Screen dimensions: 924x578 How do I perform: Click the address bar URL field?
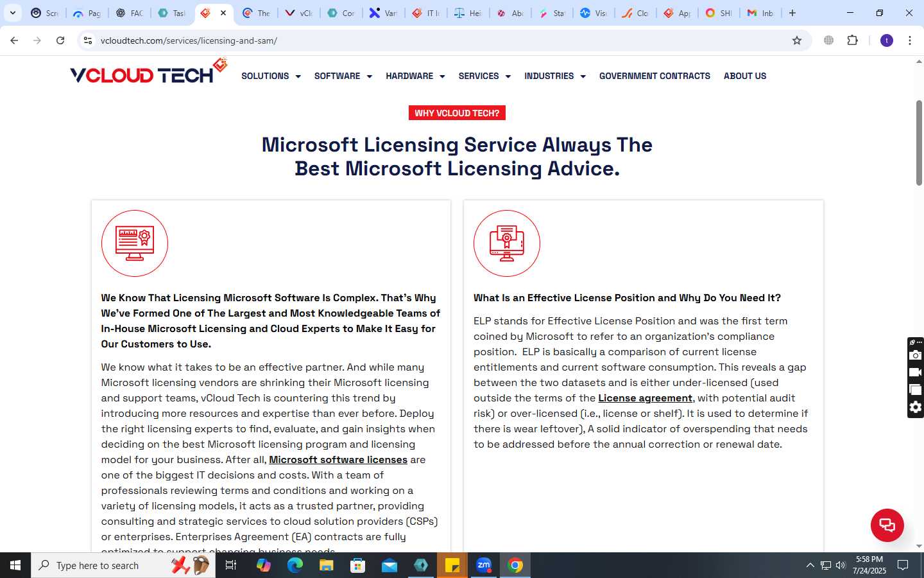tap(443, 40)
